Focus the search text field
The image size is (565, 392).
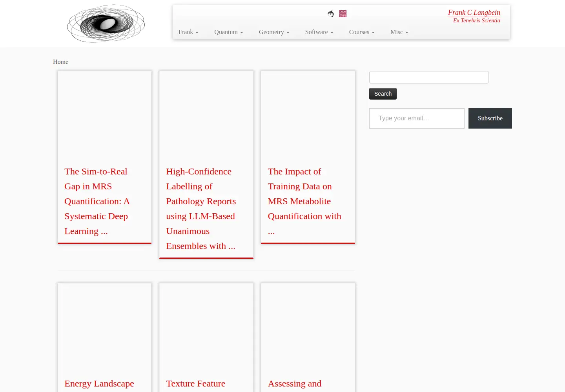click(x=429, y=77)
